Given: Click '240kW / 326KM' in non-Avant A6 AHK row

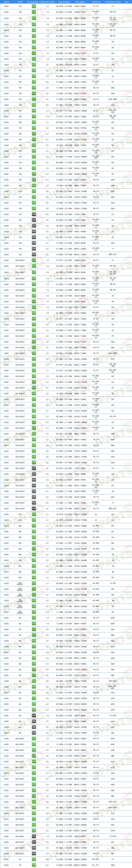Looking at the screenshot, I should tap(80, 710).
